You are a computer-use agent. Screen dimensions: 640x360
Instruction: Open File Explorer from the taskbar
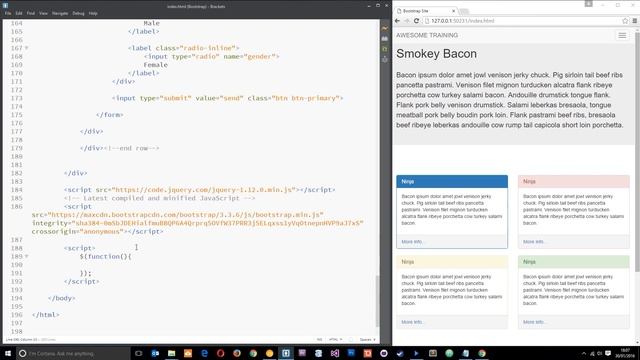(x=171, y=353)
